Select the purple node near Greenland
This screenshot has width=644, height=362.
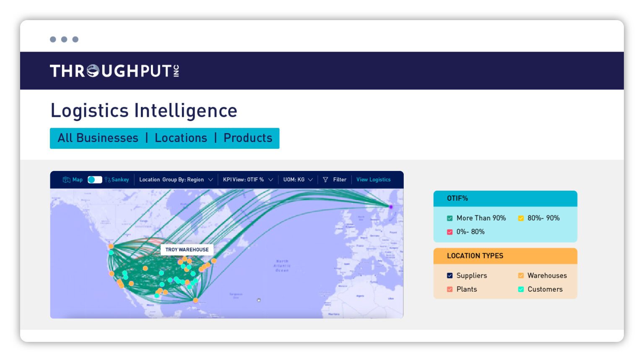point(390,207)
